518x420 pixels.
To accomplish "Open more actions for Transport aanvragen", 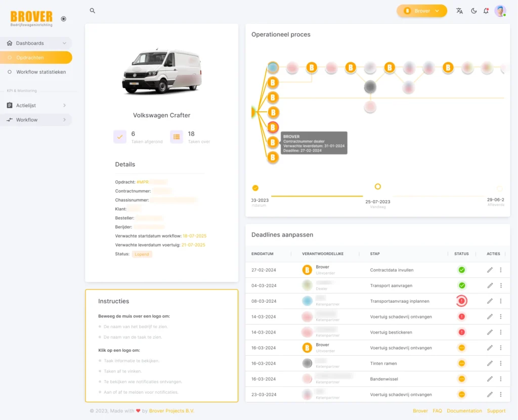I will tap(501, 286).
